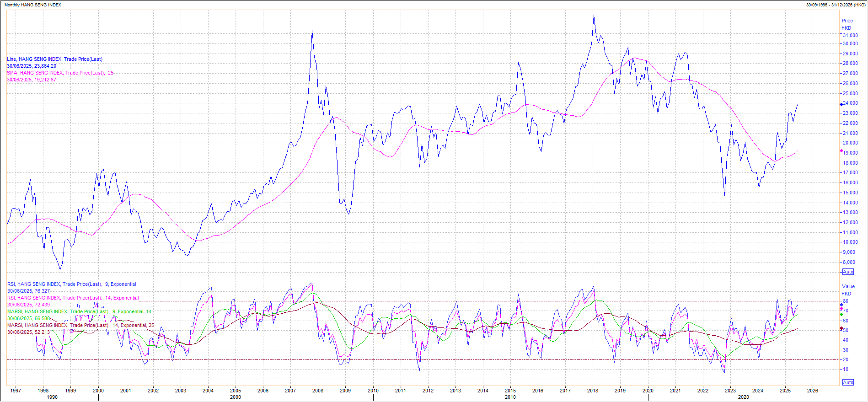
Task: Click the Auto button on the RSI value axis
Action: click(x=848, y=382)
